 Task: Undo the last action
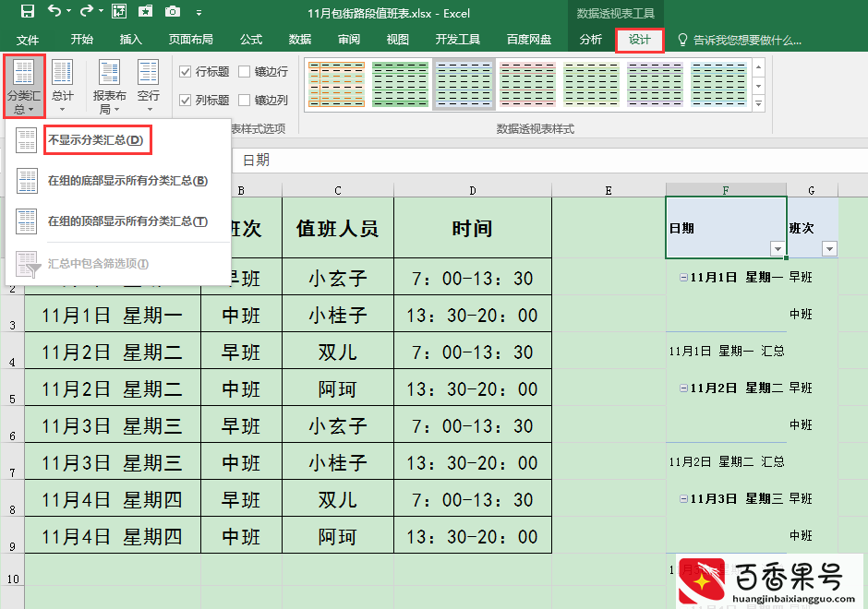[x=54, y=11]
